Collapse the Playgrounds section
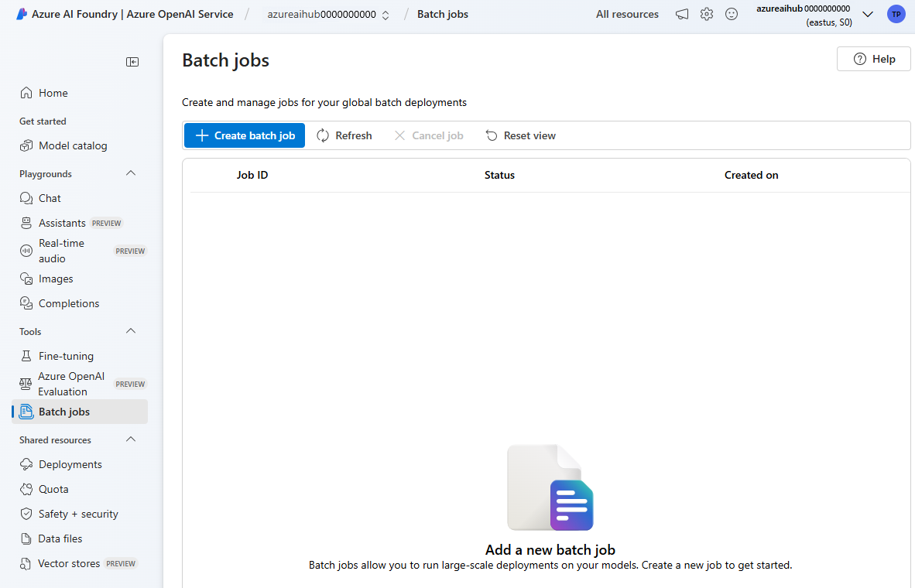Image resolution: width=915 pixels, height=588 pixels. point(131,173)
